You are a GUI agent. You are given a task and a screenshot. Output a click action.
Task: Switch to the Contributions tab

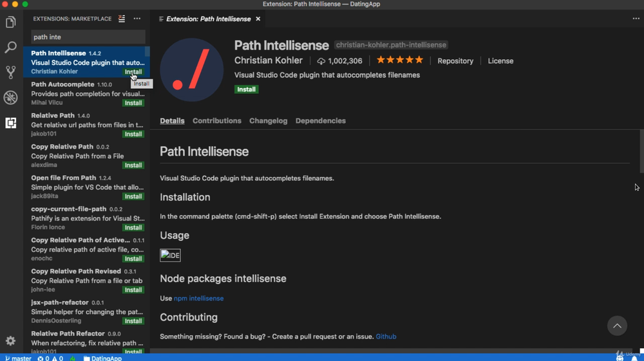(x=217, y=121)
